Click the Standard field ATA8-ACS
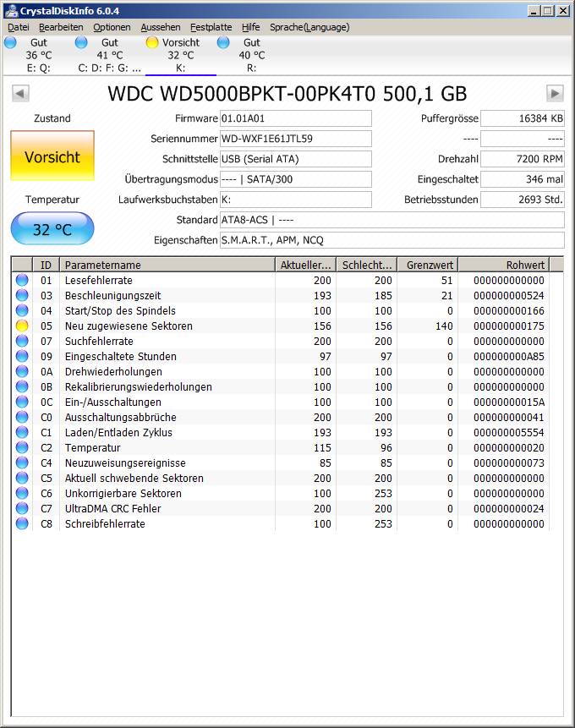Image resolution: width=575 pixels, height=728 pixels. tap(392, 220)
